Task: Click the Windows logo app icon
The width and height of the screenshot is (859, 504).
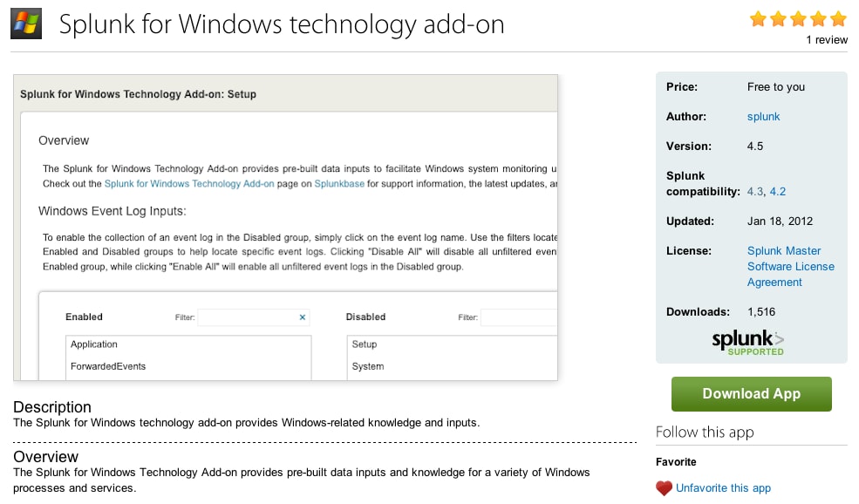Action: [26, 24]
